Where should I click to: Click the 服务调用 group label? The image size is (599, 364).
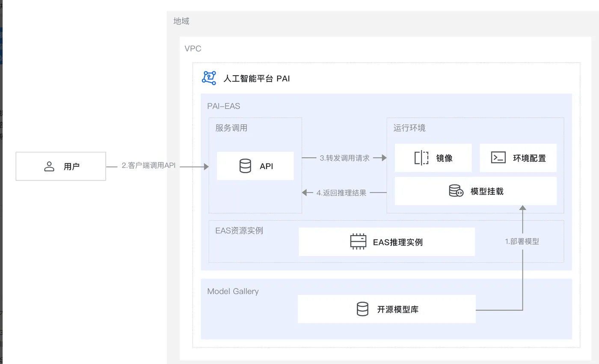point(231,128)
